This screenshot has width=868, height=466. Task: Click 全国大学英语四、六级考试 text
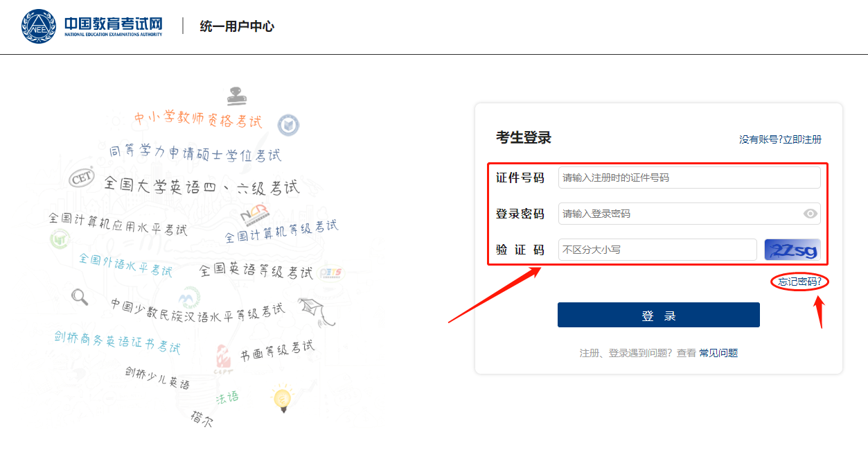click(x=202, y=186)
